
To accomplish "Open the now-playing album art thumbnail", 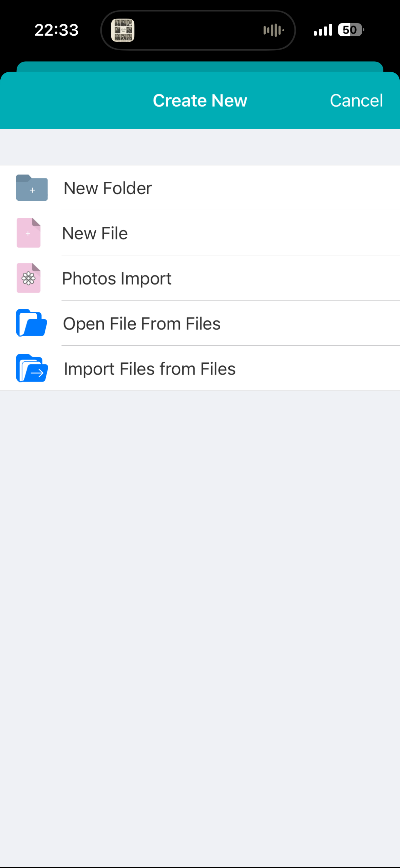I will click(x=123, y=30).
